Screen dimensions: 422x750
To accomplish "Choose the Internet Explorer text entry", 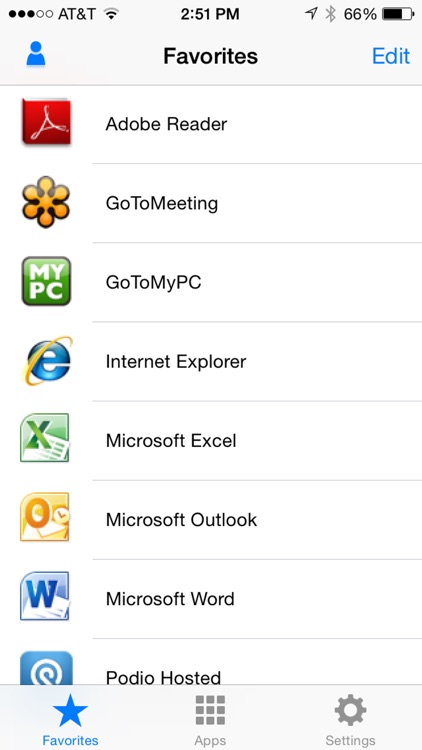I will tap(176, 362).
